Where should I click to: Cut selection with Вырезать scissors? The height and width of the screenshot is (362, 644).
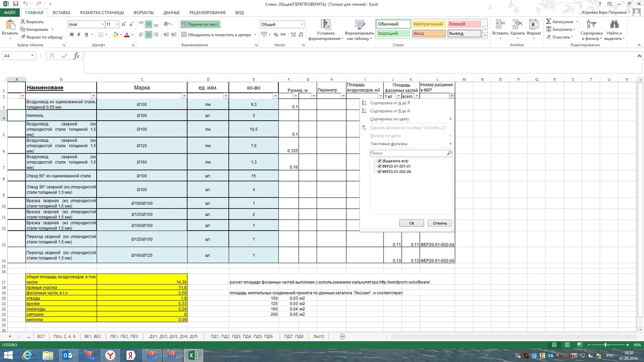click(32, 21)
